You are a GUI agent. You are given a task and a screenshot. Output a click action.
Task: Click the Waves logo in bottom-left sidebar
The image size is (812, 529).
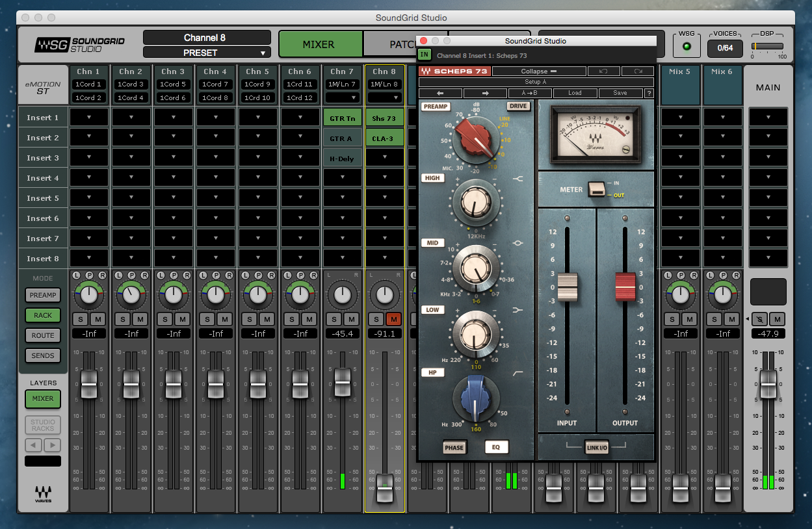[x=43, y=493]
